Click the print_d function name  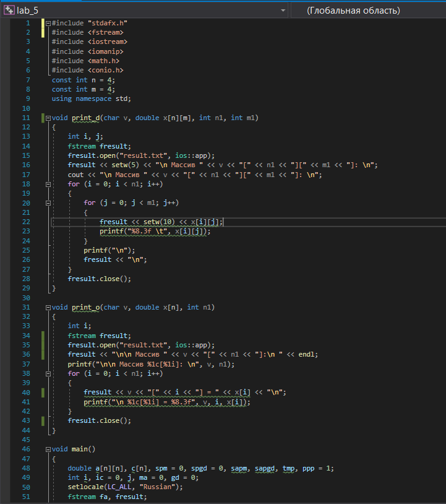coord(86,118)
